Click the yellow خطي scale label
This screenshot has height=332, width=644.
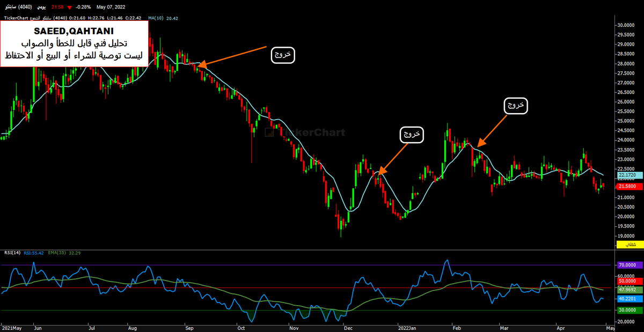630,244
